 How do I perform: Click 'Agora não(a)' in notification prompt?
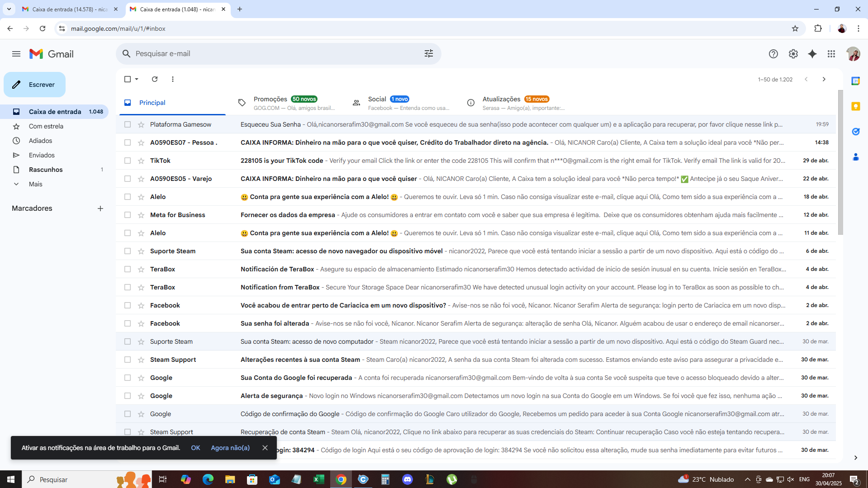230,448
